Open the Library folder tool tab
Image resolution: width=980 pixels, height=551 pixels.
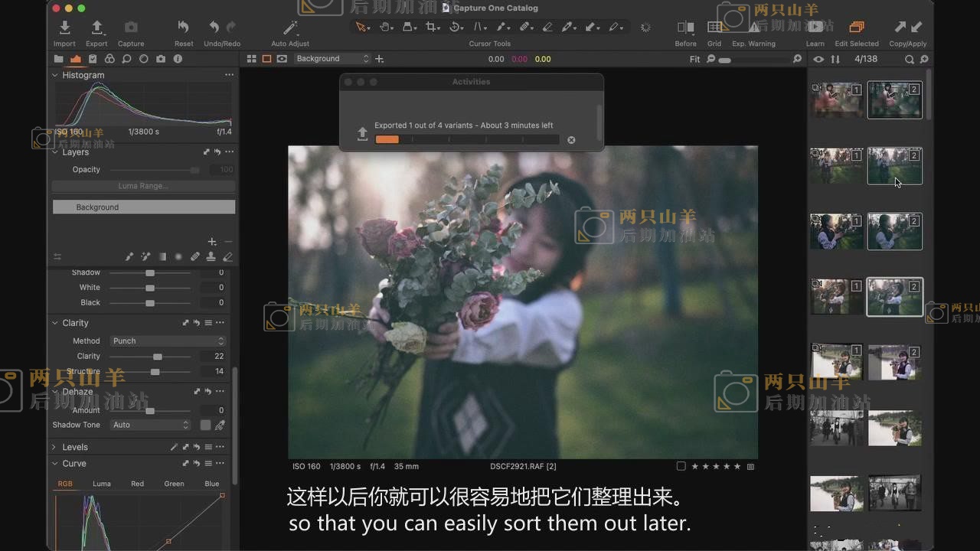[x=58, y=59]
